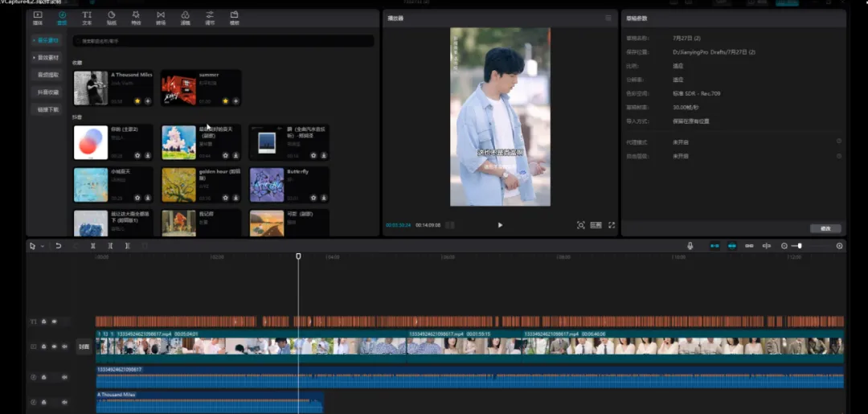Click the 封面 cover button on timeline
This screenshot has height=414, width=868.
pos(84,346)
